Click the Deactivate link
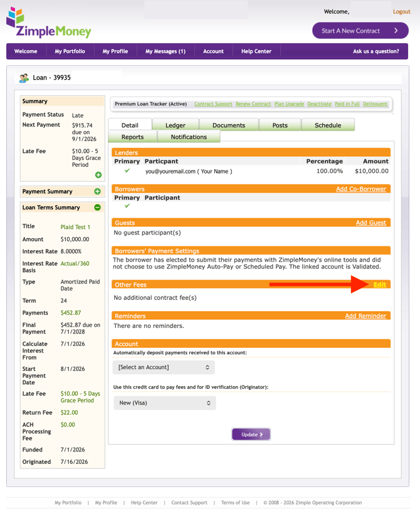This screenshot has height=516, width=420. pos(319,103)
